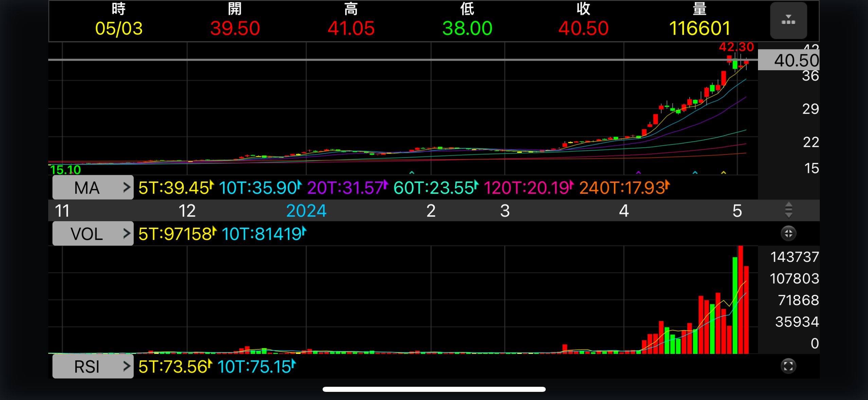Open the RSI indicator selector
Screen dimensions: 868x400
[x=93, y=366]
